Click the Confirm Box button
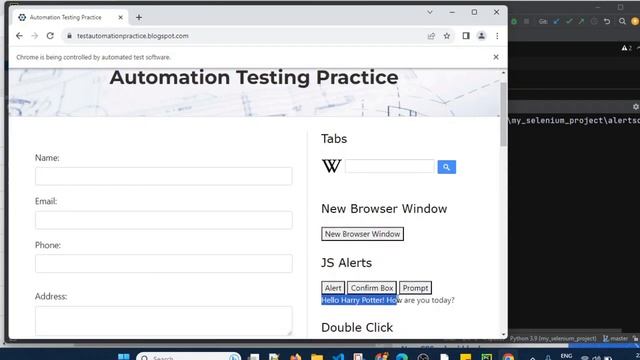 (372, 288)
